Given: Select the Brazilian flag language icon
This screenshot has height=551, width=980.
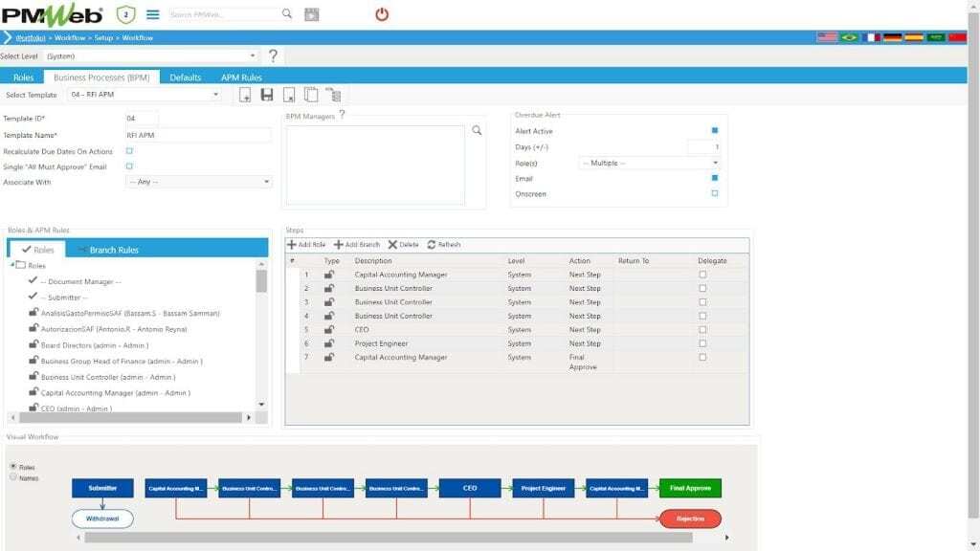Looking at the screenshot, I should pyautogui.click(x=849, y=37).
